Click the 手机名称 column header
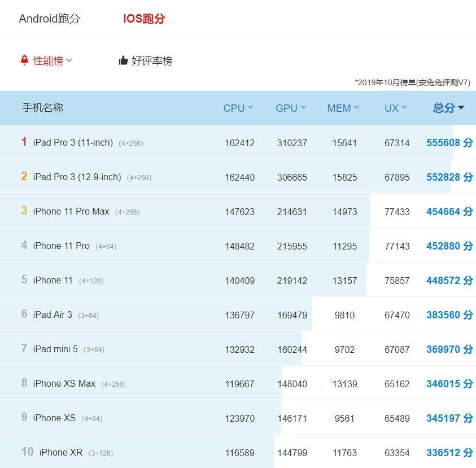 pyautogui.click(x=43, y=108)
